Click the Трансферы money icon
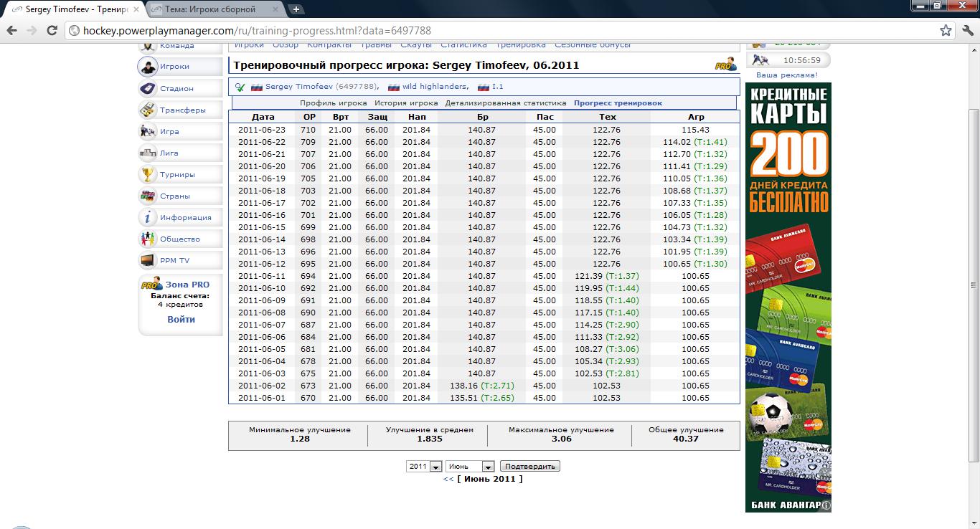This screenshot has width=980, height=529. [147, 110]
